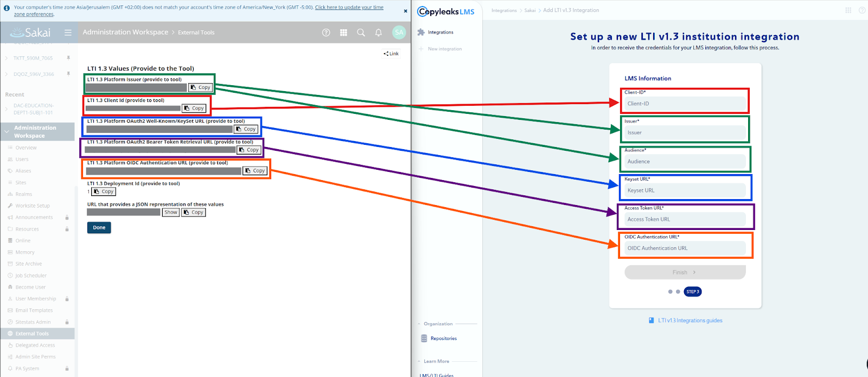Open Aliases in the Sakai sidebar
The height and width of the screenshot is (377, 868).
click(x=23, y=171)
